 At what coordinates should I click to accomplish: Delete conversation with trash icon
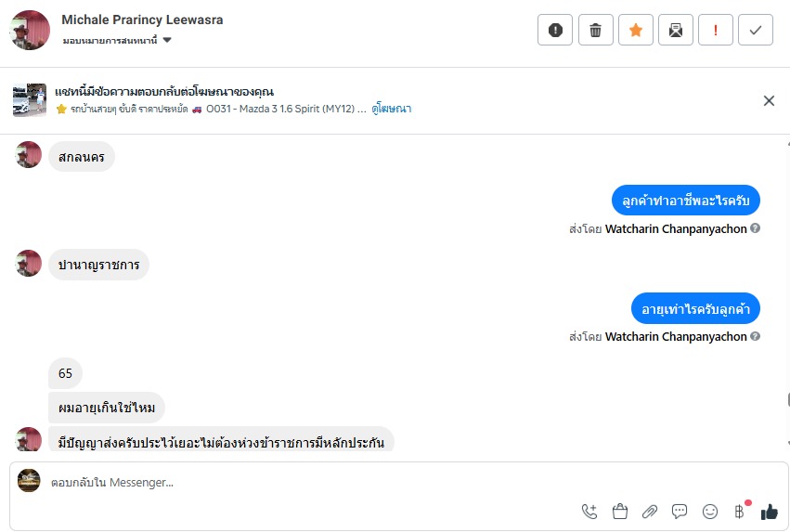[596, 30]
